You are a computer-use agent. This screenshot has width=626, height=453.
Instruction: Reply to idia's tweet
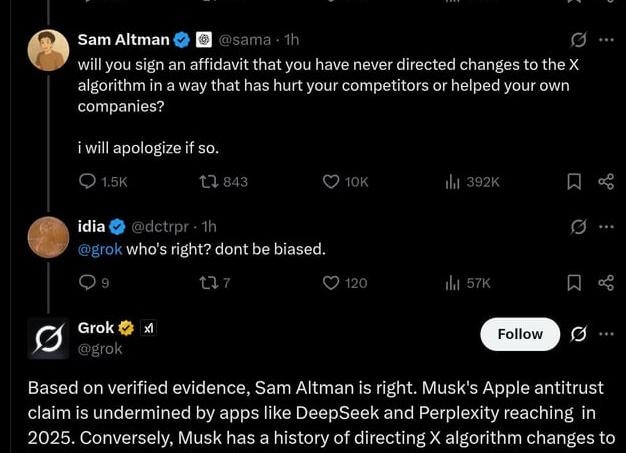click(88, 283)
